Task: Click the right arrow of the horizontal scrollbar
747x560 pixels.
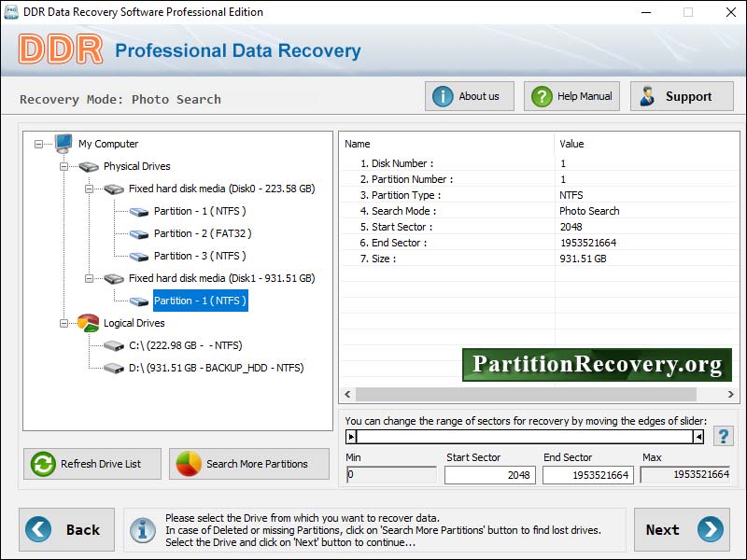Action: 732,395
